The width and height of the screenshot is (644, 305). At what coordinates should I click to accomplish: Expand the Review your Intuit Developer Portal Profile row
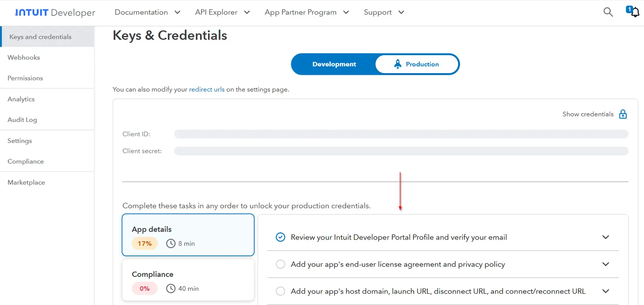[x=443, y=237]
